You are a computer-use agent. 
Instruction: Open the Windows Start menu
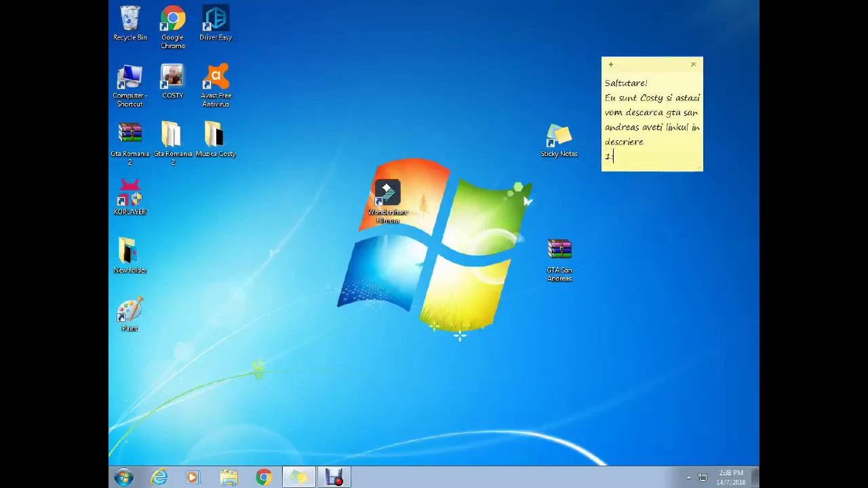tap(124, 477)
